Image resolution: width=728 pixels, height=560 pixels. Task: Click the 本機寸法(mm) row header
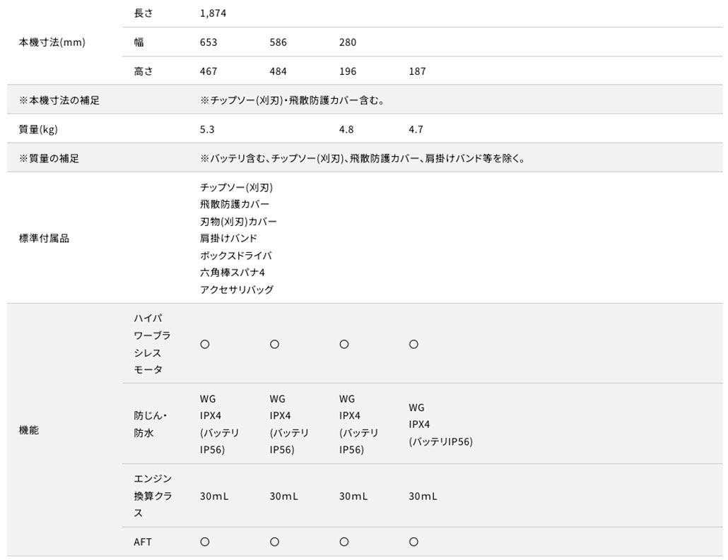(52, 42)
